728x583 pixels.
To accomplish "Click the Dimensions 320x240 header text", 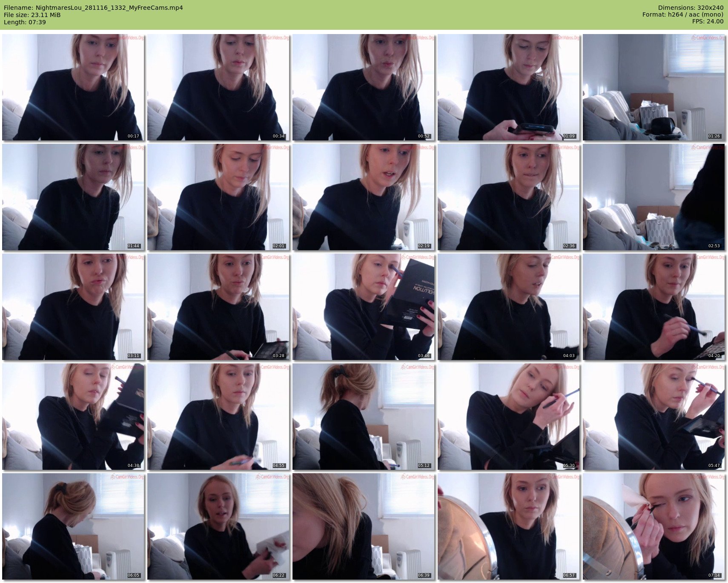I will coord(691,8).
